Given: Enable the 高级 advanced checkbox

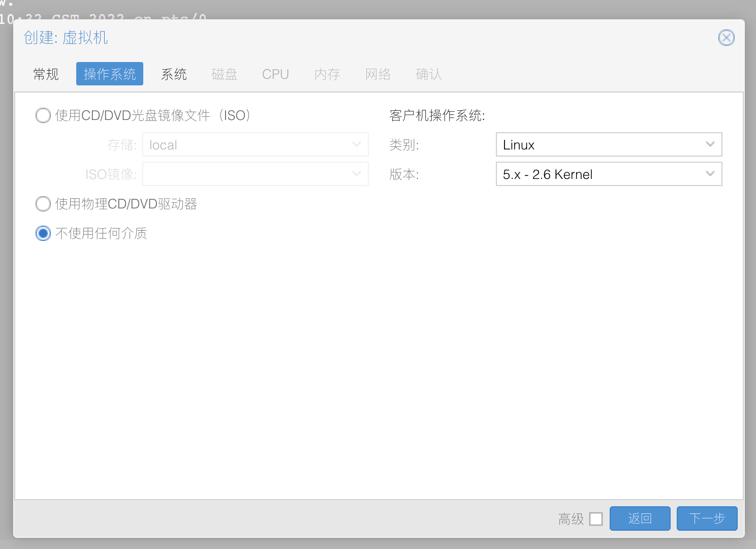Looking at the screenshot, I should pyautogui.click(x=596, y=519).
